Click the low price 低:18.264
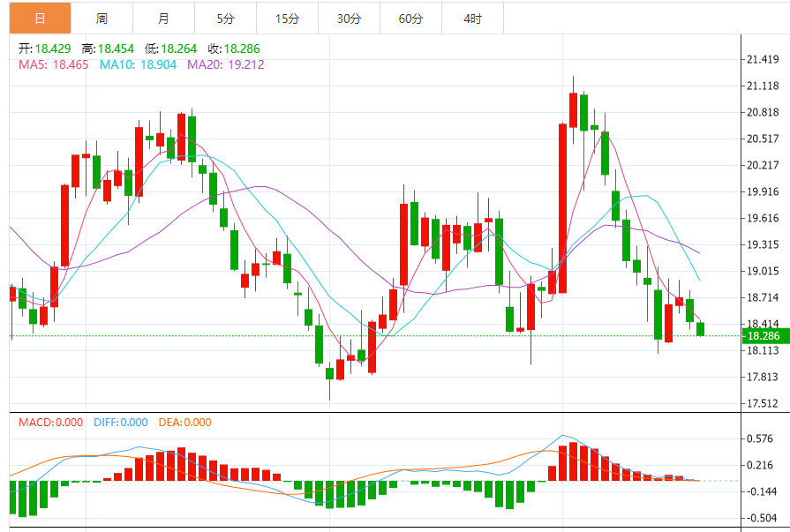Screen dimensions: 790x532 pyautogui.click(x=170, y=49)
